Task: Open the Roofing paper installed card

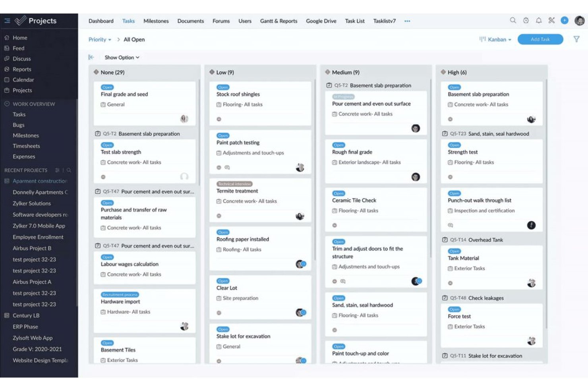Action: (x=260, y=249)
